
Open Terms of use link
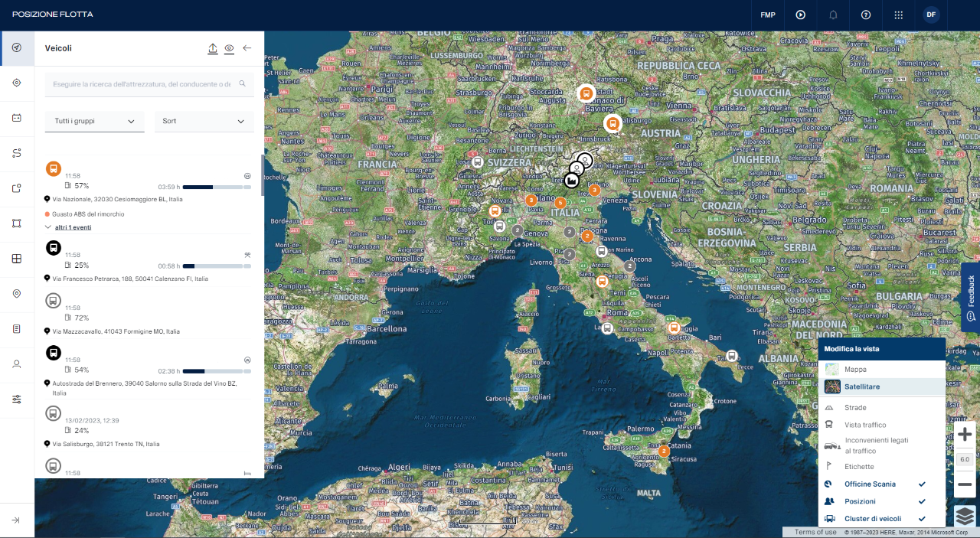click(815, 532)
